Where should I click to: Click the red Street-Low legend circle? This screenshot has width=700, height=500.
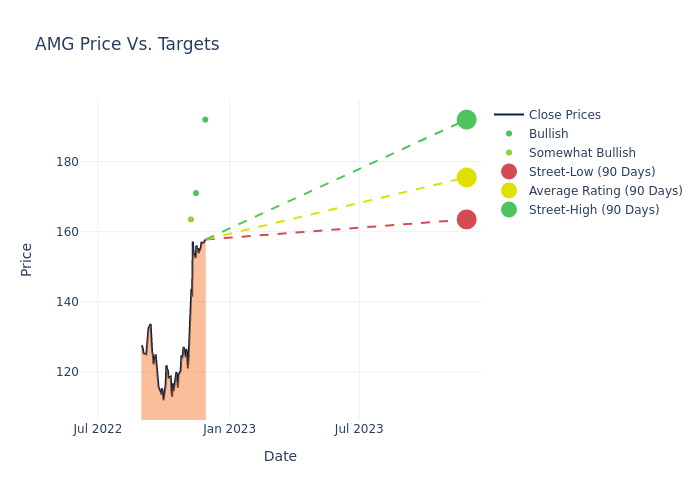coord(509,172)
